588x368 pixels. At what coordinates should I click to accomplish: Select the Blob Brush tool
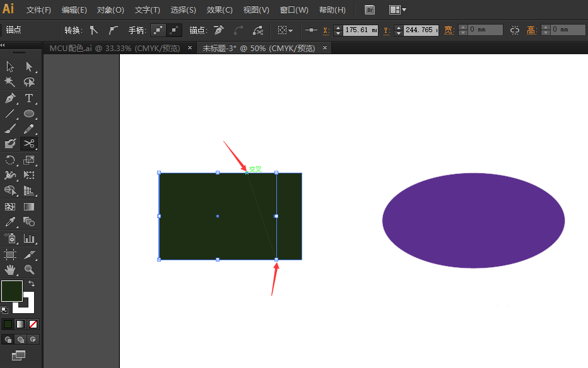[x=10, y=144]
